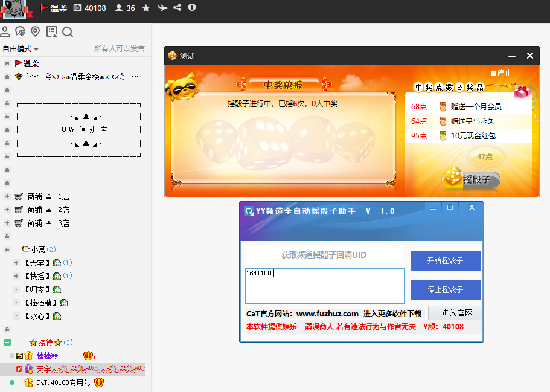Screen dimensions: 550x392
Task: Click the UID input box containing 1641100
Action: click(324, 286)
